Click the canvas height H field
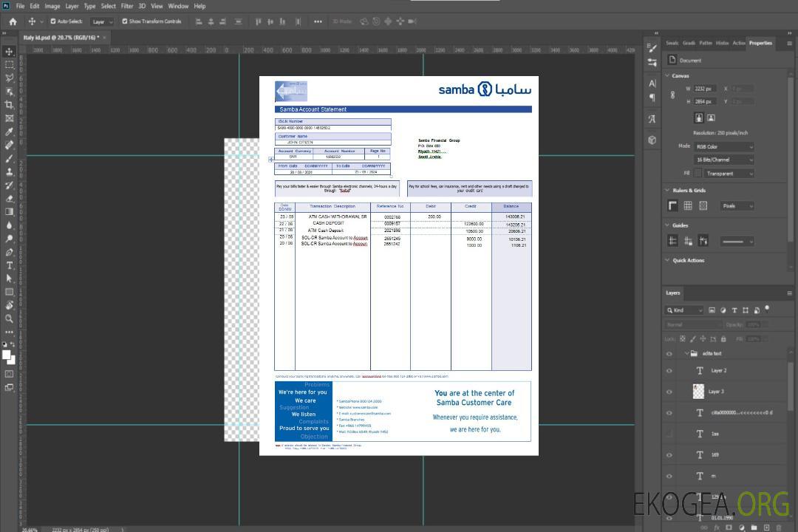This screenshot has height=532, width=798. pos(706,101)
